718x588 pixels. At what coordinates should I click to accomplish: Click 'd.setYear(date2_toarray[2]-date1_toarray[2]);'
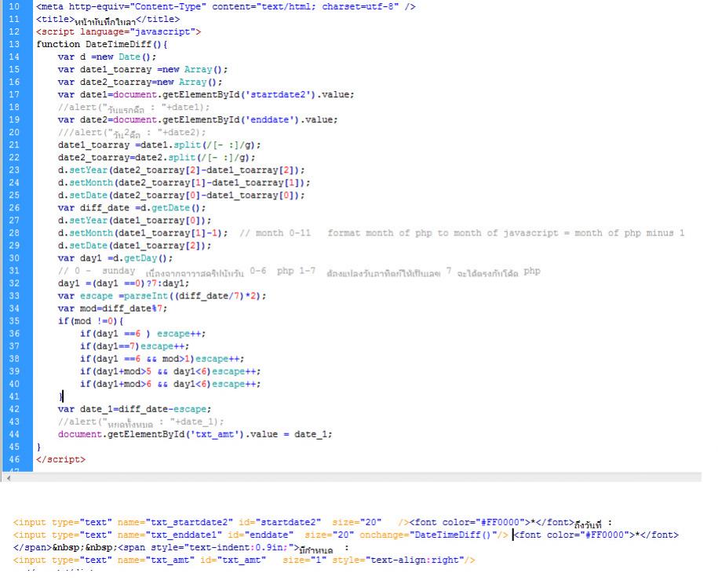[x=181, y=170]
